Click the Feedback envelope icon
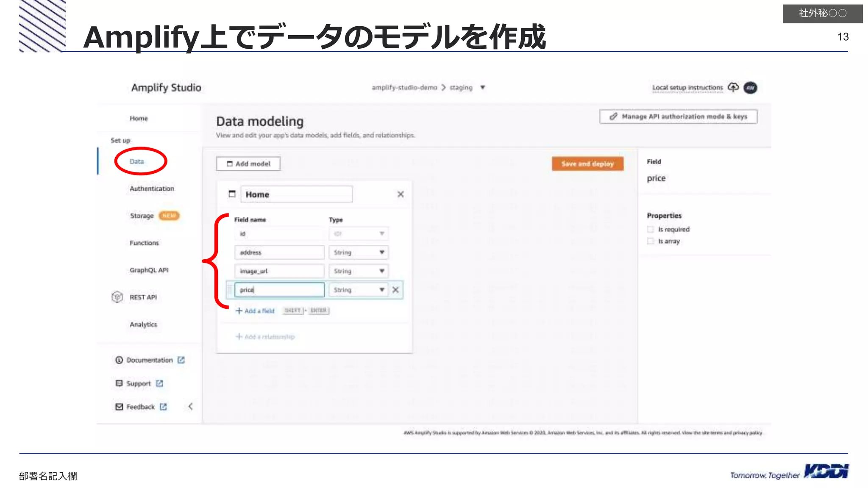868x488 pixels. [119, 407]
